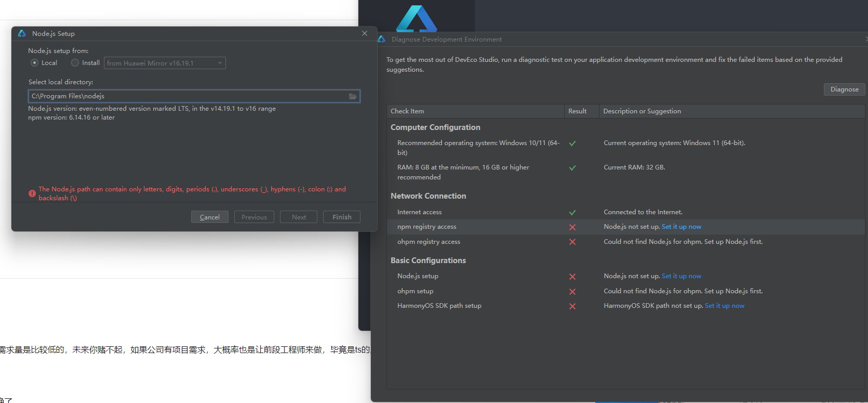868x403 pixels.
Task: Select the Local radio button
Action: 35,63
